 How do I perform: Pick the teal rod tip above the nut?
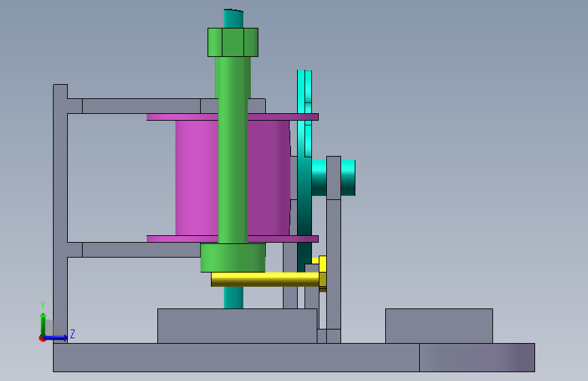tap(233, 19)
